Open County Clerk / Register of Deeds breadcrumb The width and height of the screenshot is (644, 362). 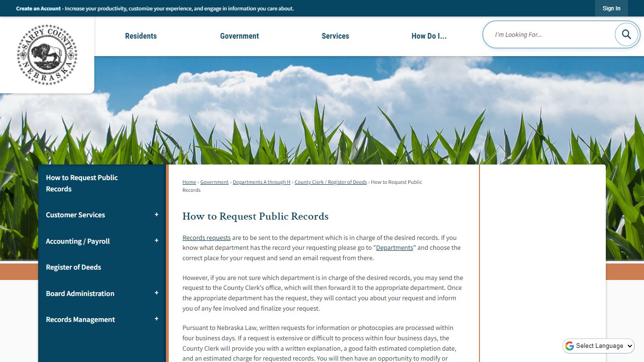click(x=330, y=182)
